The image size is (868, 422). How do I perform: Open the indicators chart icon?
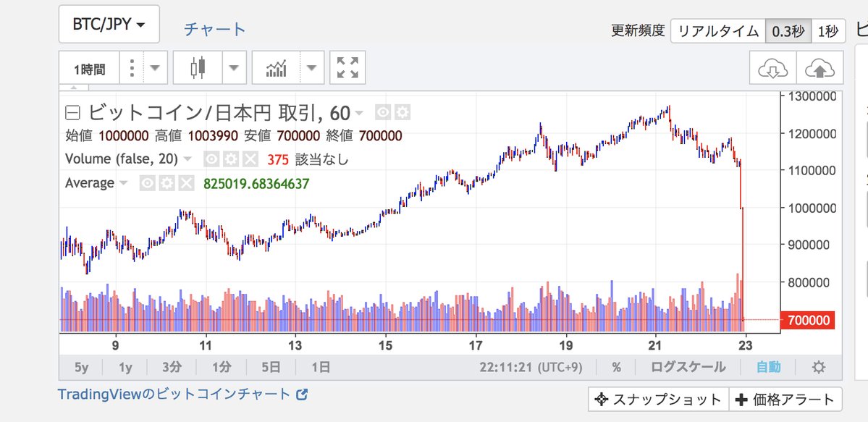(277, 67)
